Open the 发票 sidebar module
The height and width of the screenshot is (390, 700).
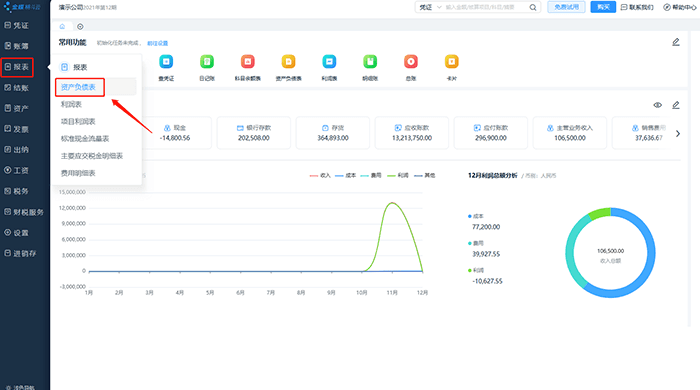[x=17, y=129]
